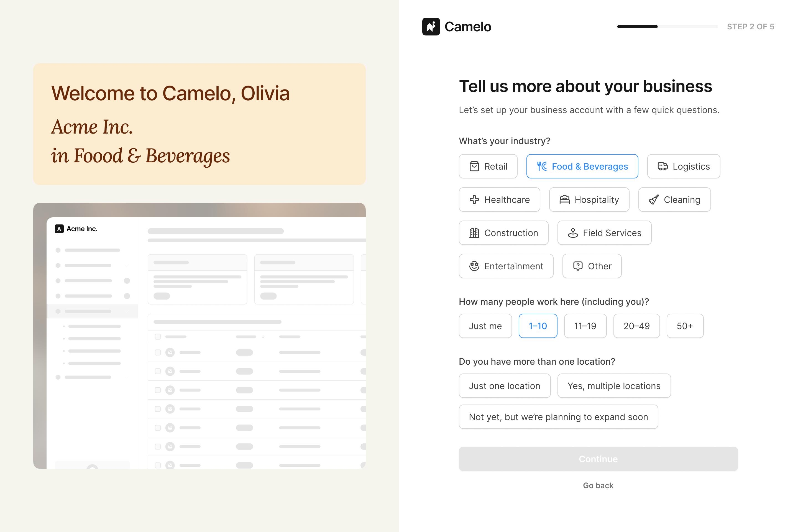Click the 'STEP 2 OF 5' indicator text
This screenshot has height=532, width=798.
(x=751, y=27)
